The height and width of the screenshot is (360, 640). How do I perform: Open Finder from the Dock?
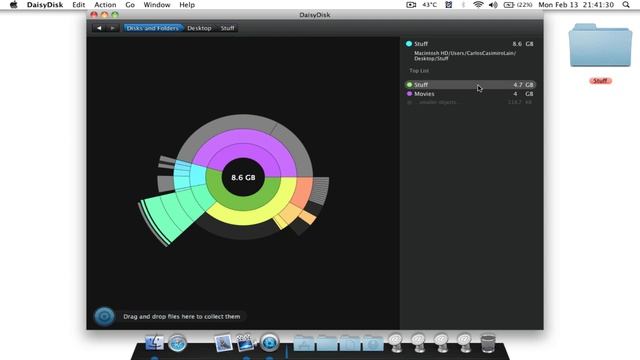[155, 342]
